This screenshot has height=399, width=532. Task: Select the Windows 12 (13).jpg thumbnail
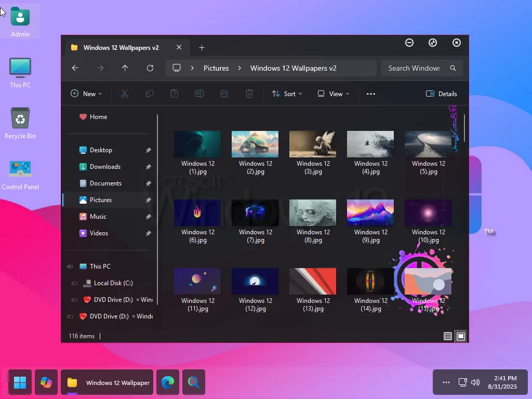coord(313,281)
